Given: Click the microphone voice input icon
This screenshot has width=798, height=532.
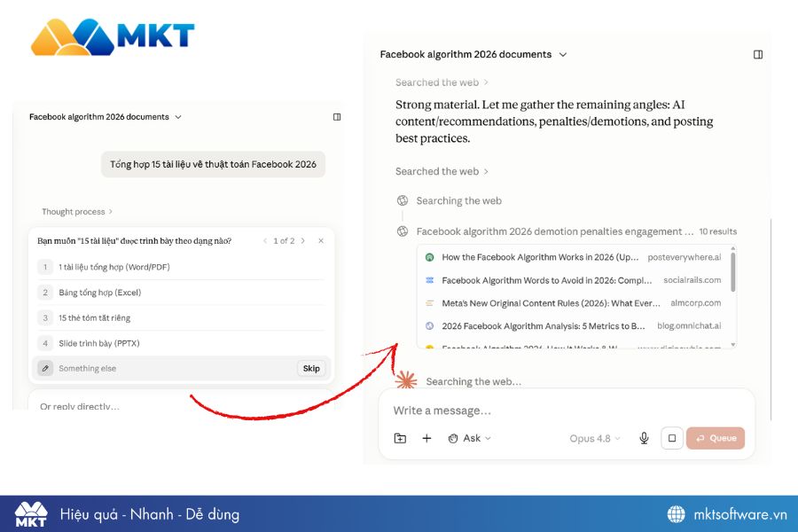Looking at the screenshot, I should pos(644,438).
